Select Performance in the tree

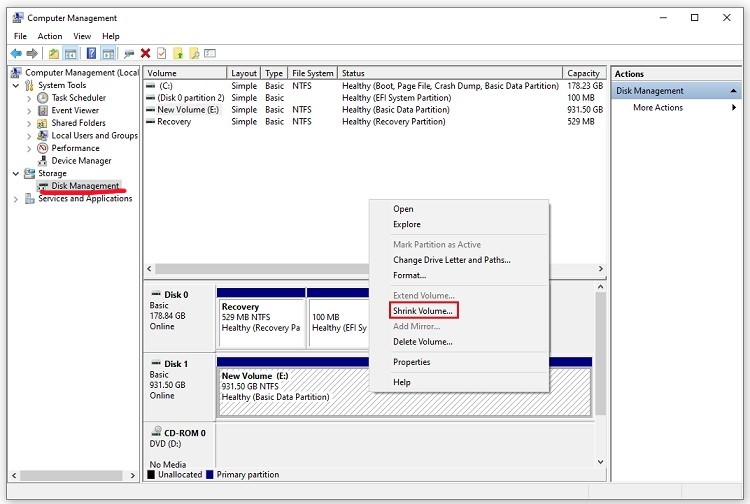[x=75, y=148]
